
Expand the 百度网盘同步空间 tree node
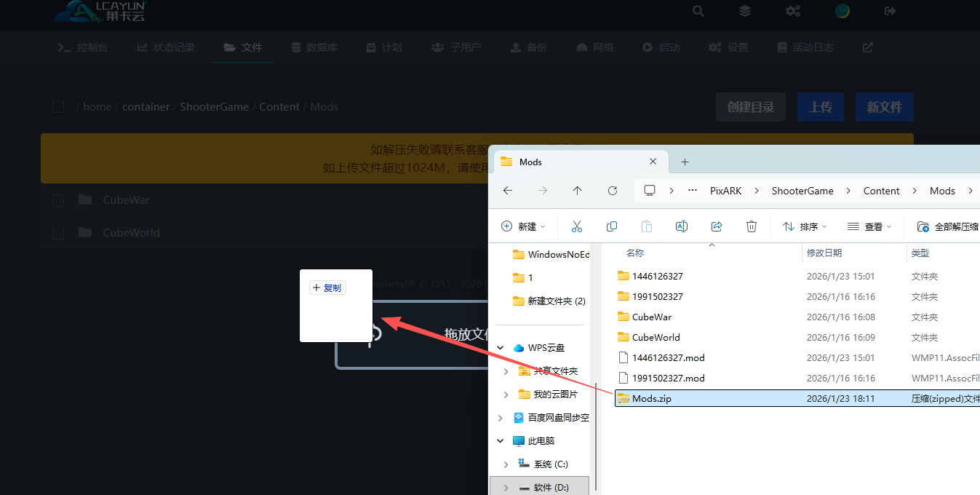[x=500, y=418]
